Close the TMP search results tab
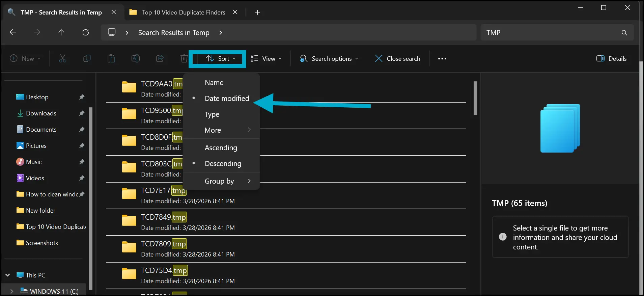Viewport: 644px width, 296px height. tap(114, 12)
